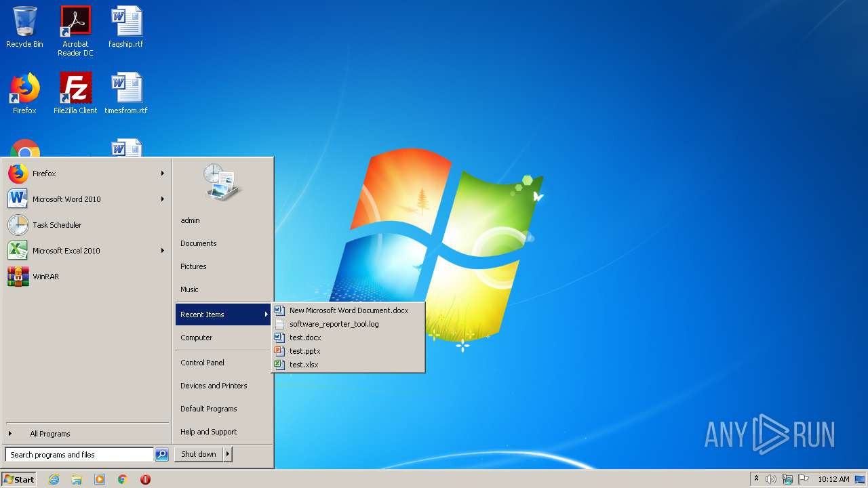
Task: Select the faqship.rtf desktop file
Action: click(126, 28)
